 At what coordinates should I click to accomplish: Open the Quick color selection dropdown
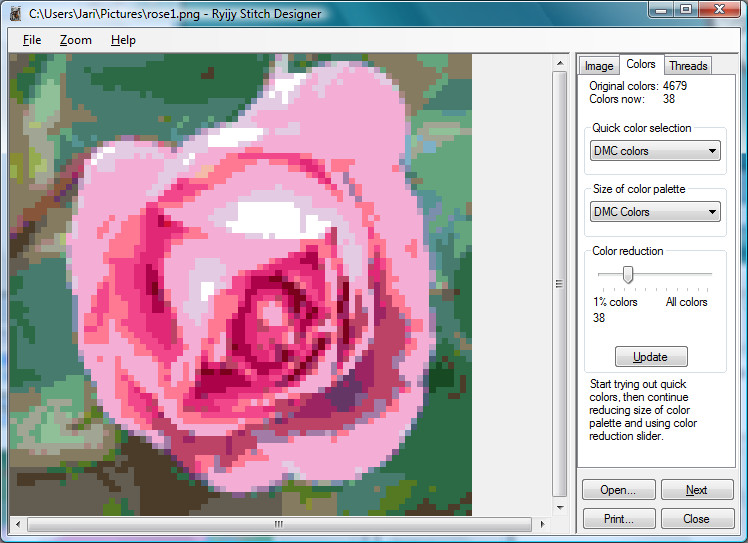[x=655, y=151]
